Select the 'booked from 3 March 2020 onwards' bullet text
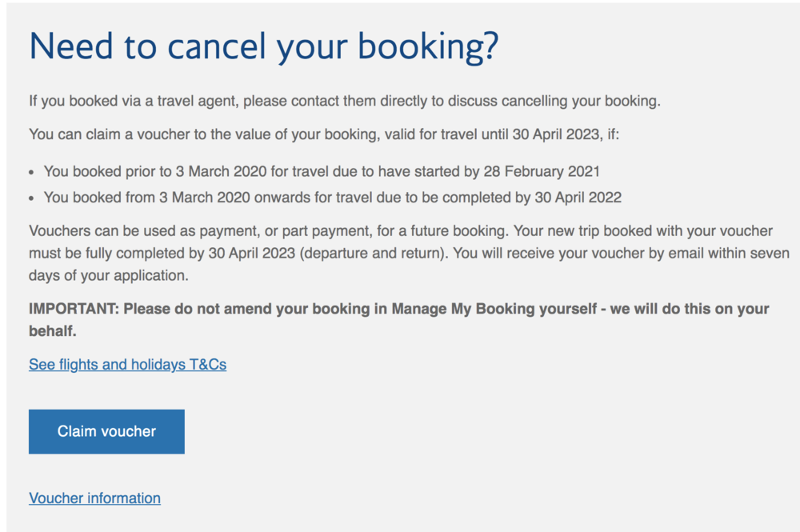Image resolution: width=800 pixels, height=532 pixels. click(x=332, y=198)
